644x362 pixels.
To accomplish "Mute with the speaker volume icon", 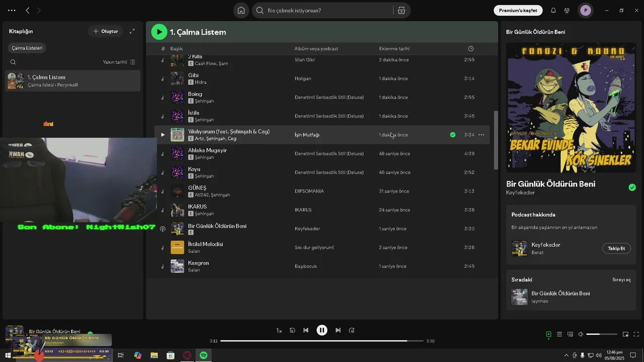I will (x=581, y=334).
